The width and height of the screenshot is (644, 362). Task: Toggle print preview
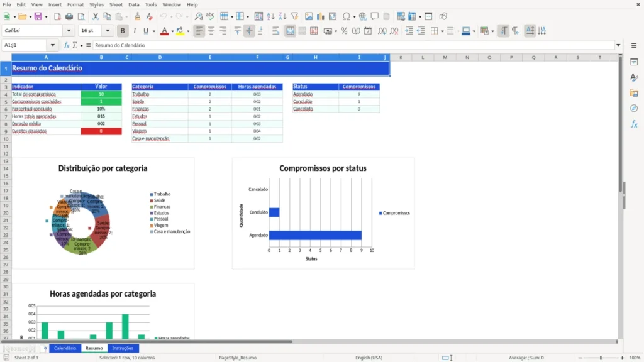pyautogui.click(x=81, y=16)
